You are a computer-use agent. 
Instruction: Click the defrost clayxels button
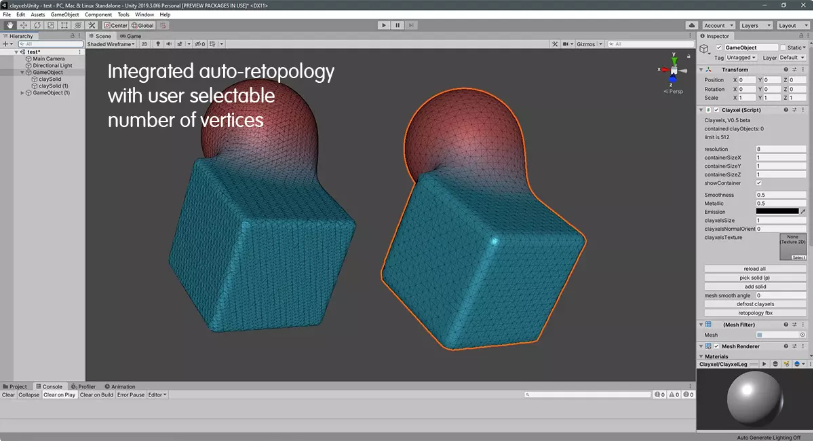pos(755,304)
